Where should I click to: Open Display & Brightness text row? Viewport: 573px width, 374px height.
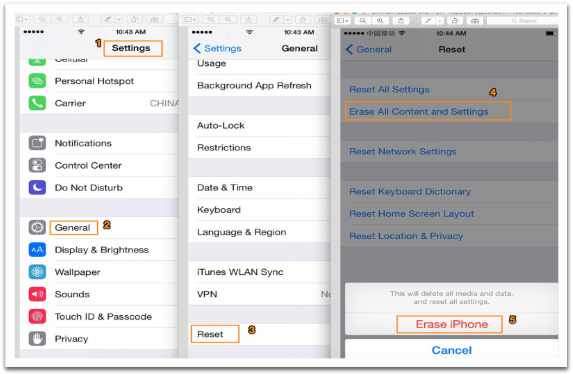point(102,250)
